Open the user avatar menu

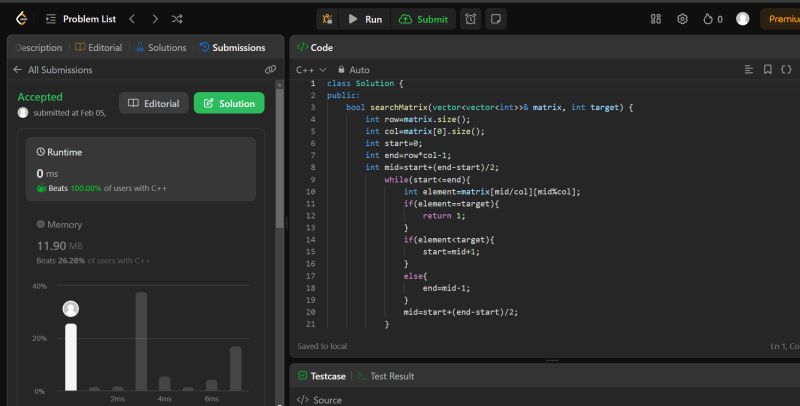click(742, 19)
